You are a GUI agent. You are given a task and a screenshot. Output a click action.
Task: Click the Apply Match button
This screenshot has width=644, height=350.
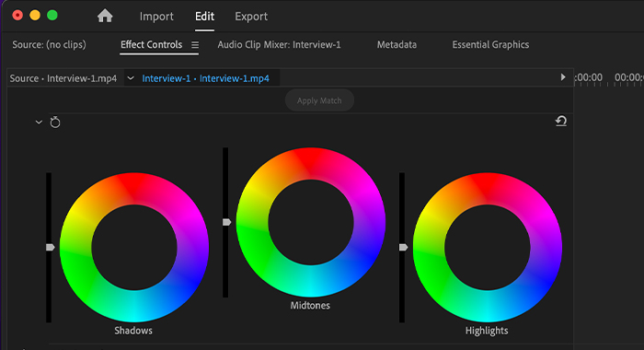(x=319, y=100)
